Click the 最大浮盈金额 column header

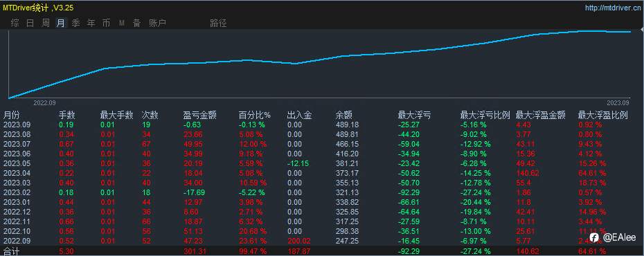coord(541,116)
